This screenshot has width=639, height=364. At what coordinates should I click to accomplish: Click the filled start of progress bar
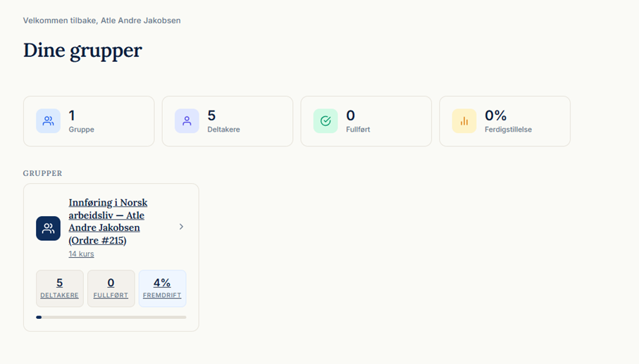tap(39, 317)
